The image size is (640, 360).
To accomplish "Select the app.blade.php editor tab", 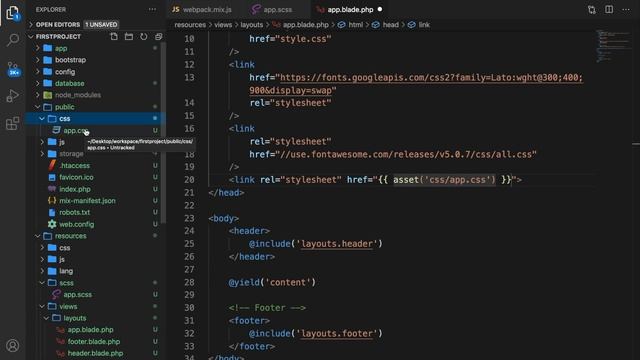I will pyautogui.click(x=350, y=9).
